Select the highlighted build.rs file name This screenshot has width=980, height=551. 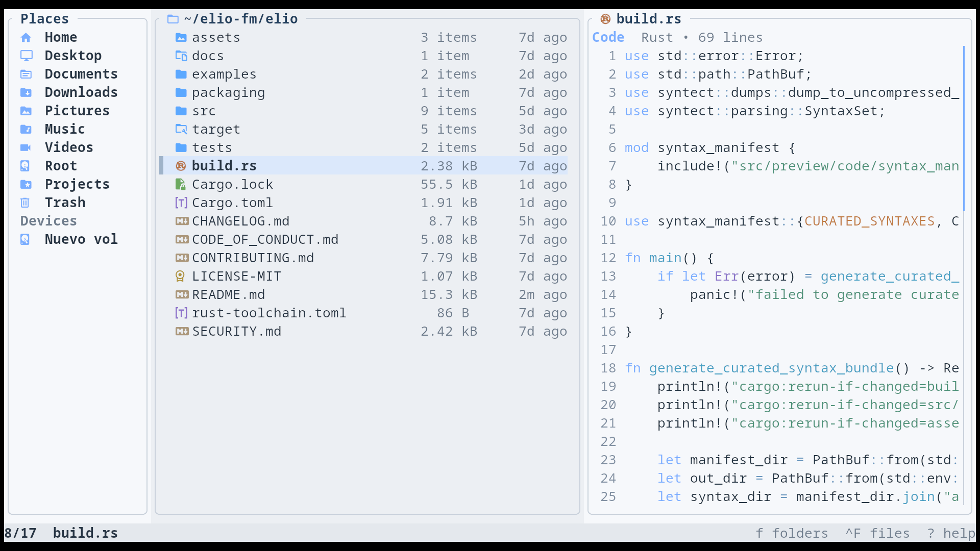coord(224,166)
